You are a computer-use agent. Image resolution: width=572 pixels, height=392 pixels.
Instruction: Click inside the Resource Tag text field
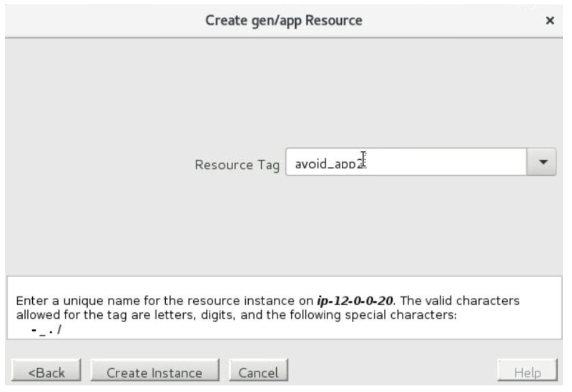[x=406, y=162]
